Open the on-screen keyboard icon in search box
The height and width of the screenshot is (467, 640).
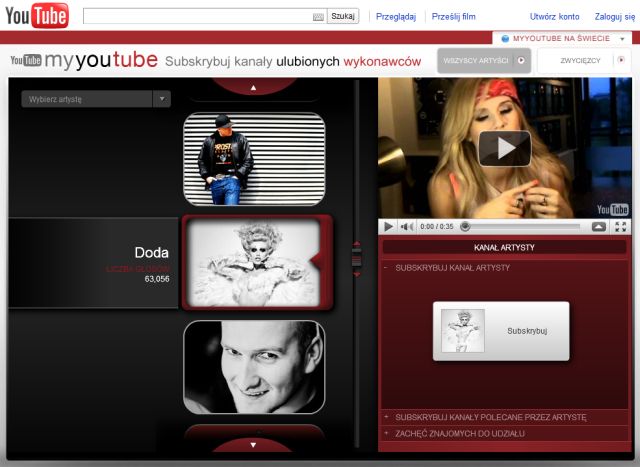318,17
